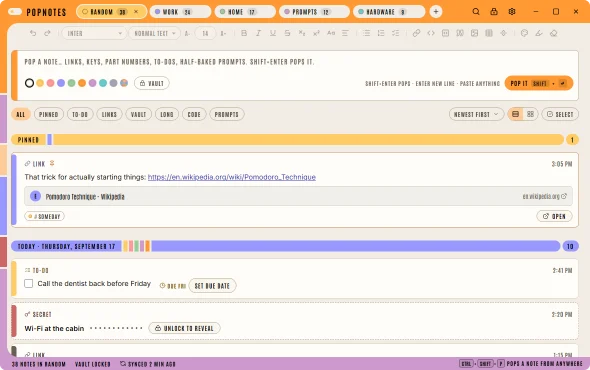Collapse the Today Thursday September 17 header
Viewport: 590px width, 370px height.
tap(286, 246)
